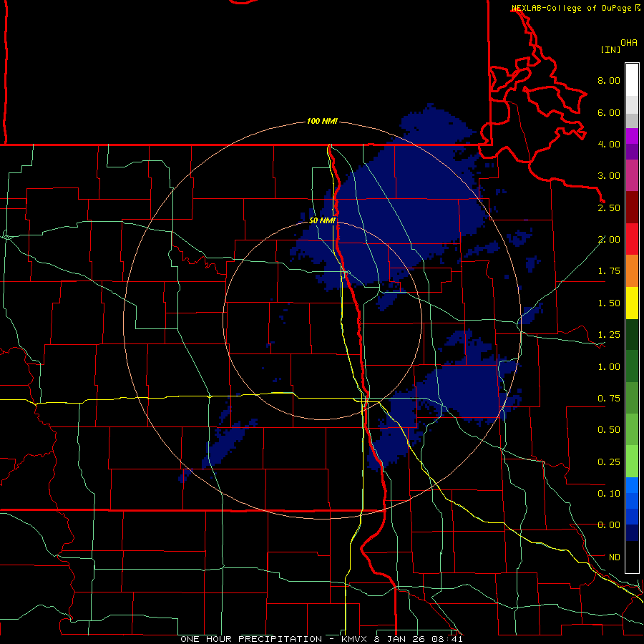This screenshot has height=644, width=644.
Task: Click the 0.75 legend value
Action: [x=609, y=399]
